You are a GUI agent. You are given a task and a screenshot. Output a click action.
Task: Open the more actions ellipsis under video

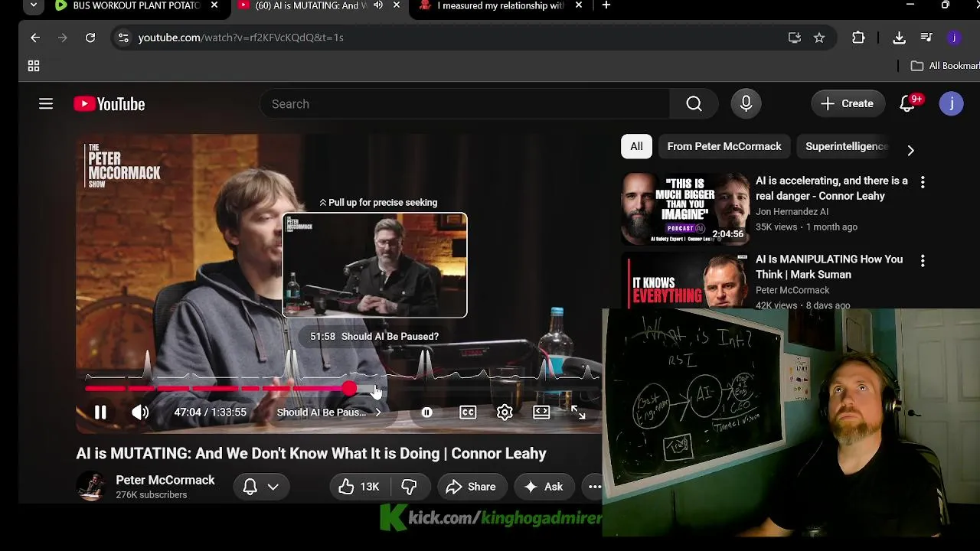pyautogui.click(x=593, y=487)
